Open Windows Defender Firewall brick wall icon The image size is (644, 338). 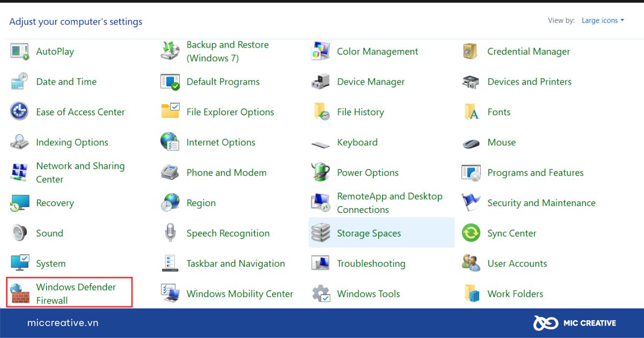[x=20, y=293]
